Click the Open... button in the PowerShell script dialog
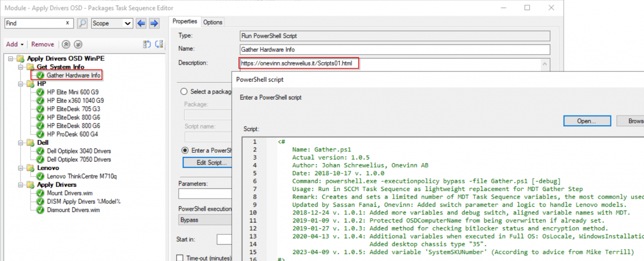 tap(587, 120)
